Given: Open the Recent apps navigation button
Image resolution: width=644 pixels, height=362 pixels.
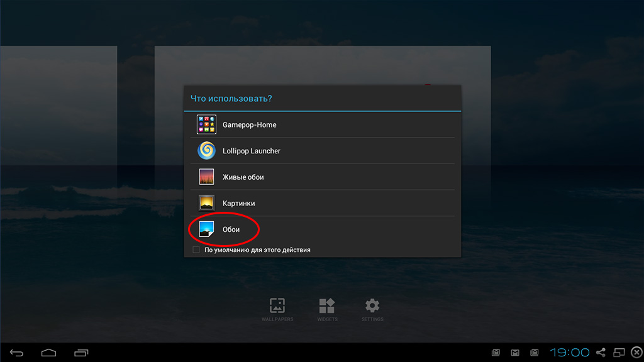Looking at the screenshot, I should [81, 353].
